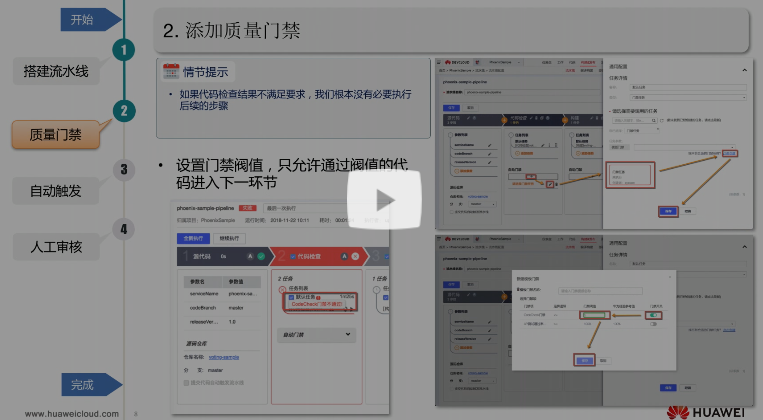
Task: Click the blue save button in lower config panel
Action: [668, 388]
